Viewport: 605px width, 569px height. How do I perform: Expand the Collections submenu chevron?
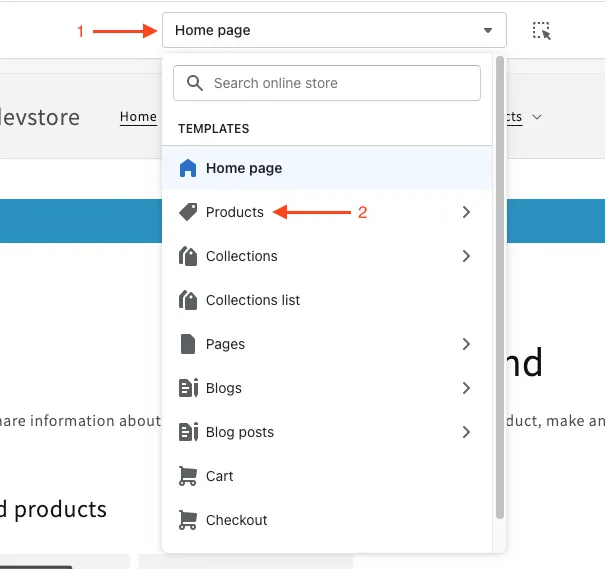click(466, 256)
